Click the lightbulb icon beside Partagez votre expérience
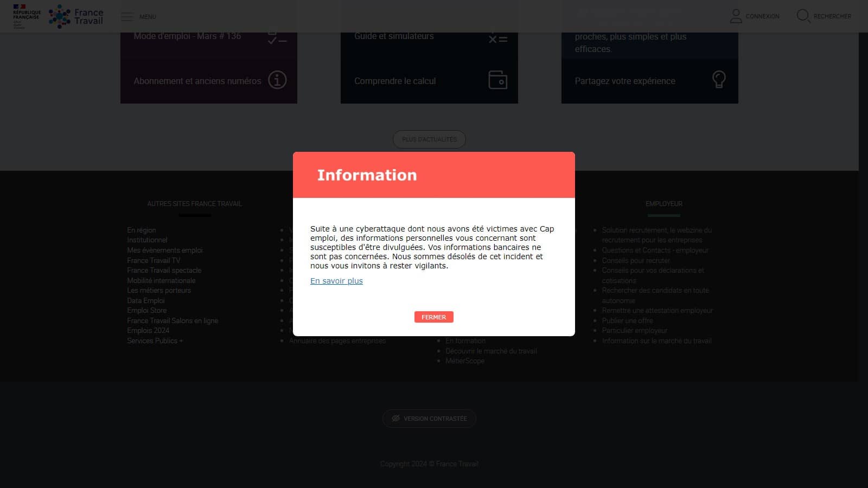 click(719, 80)
